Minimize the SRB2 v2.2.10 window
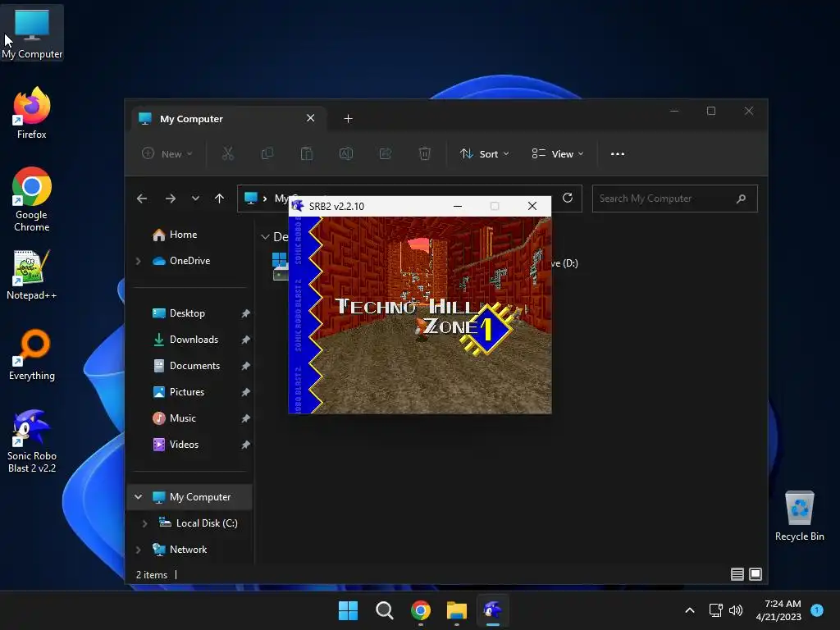Image resolution: width=840 pixels, height=630 pixels. tap(458, 206)
